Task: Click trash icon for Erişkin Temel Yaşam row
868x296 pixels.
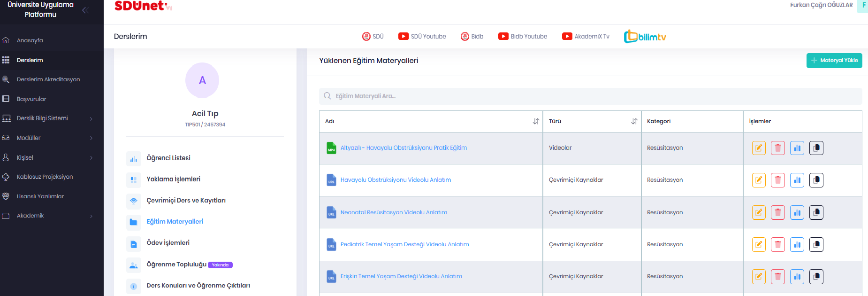Action: point(777,277)
